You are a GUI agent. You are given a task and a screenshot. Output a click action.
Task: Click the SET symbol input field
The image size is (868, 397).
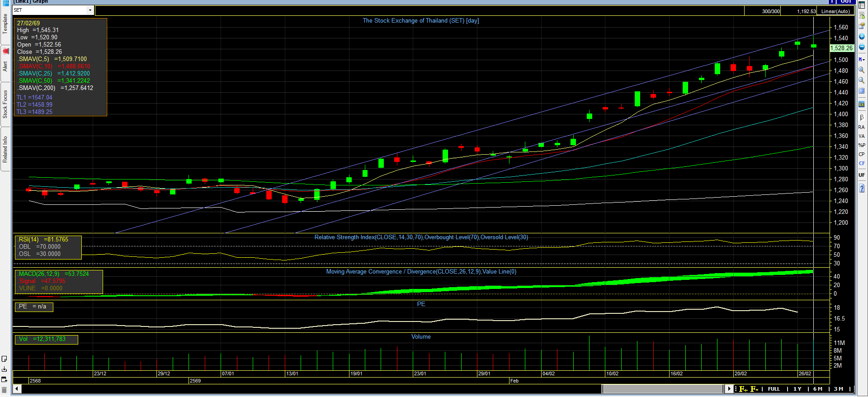[x=50, y=10]
